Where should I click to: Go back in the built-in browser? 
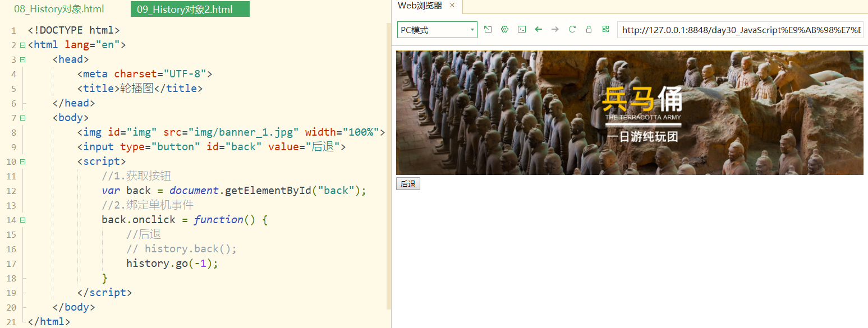click(538, 29)
